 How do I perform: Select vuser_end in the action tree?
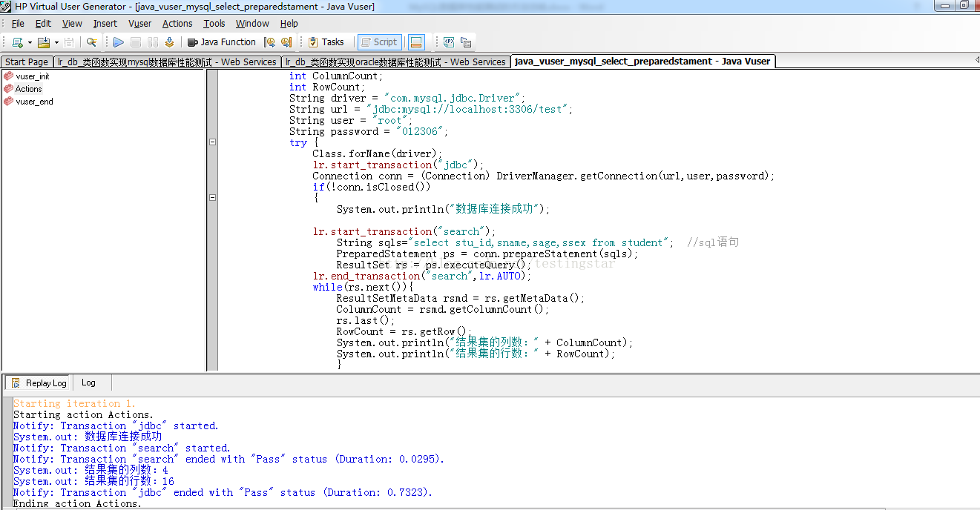pos(34,102)
